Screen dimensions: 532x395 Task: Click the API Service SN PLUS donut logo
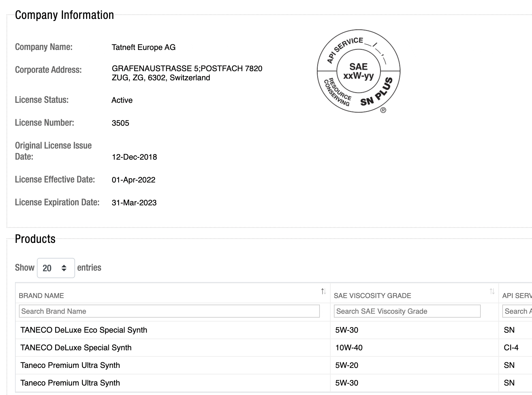[359, 71]
